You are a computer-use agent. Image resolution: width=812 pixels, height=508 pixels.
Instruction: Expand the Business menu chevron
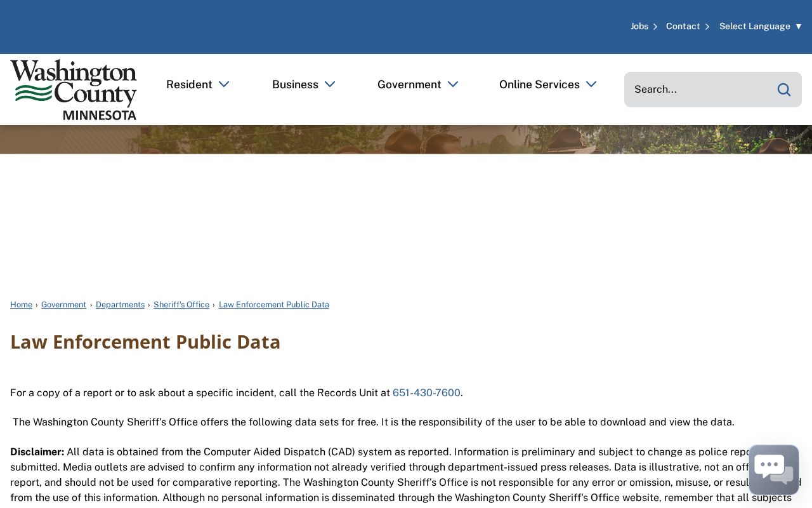click(330, 84)
